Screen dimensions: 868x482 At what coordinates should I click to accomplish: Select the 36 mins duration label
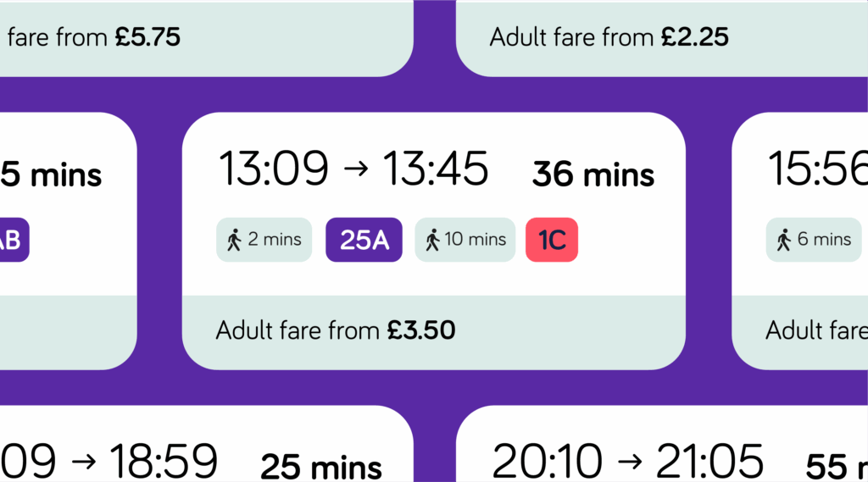[593, 175]
